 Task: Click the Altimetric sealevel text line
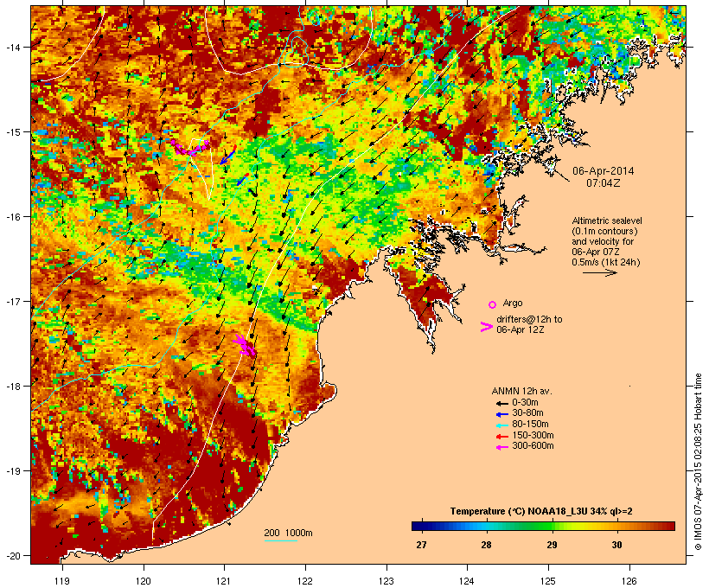point(607,220)
